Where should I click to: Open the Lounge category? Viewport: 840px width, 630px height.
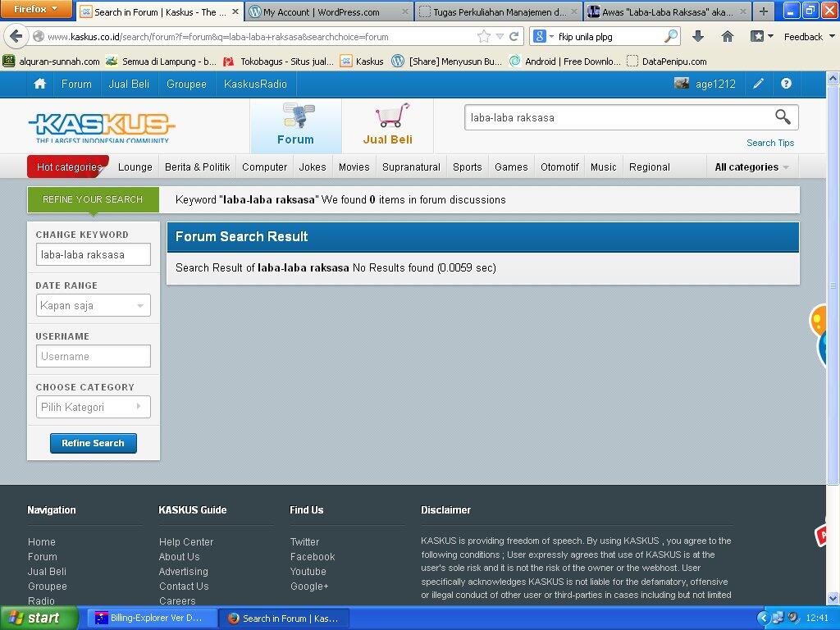135,167
